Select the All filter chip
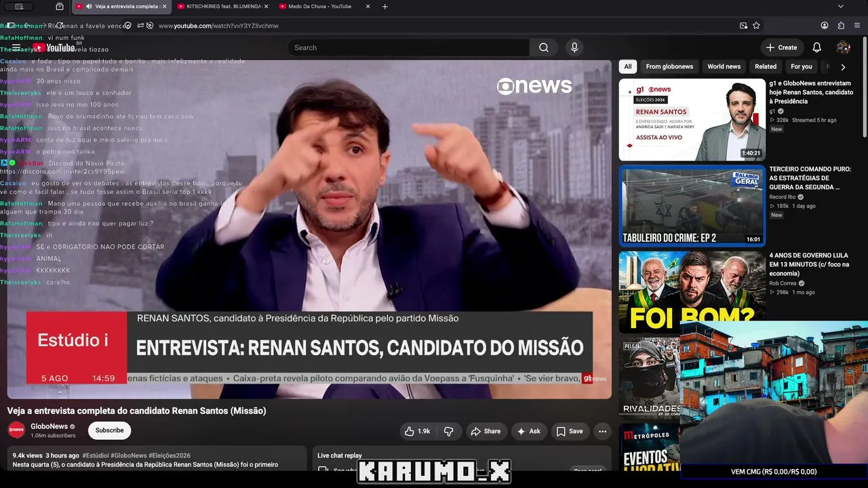This screenshot has width=868, height=488. point(628,66)
